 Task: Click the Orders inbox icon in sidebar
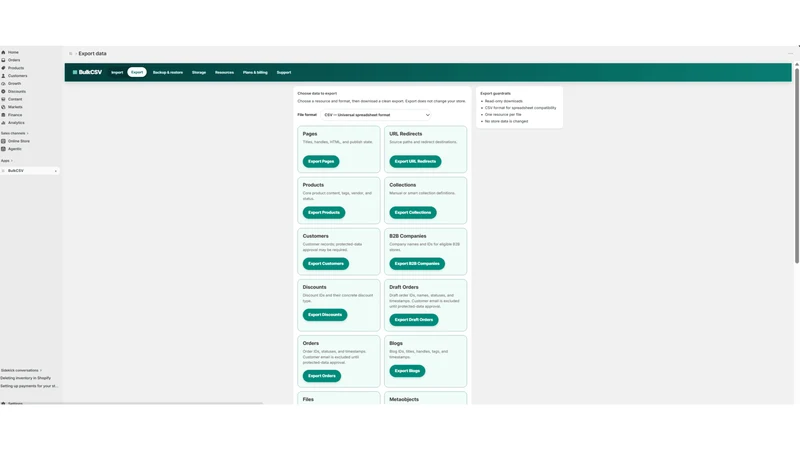point(3,60)
